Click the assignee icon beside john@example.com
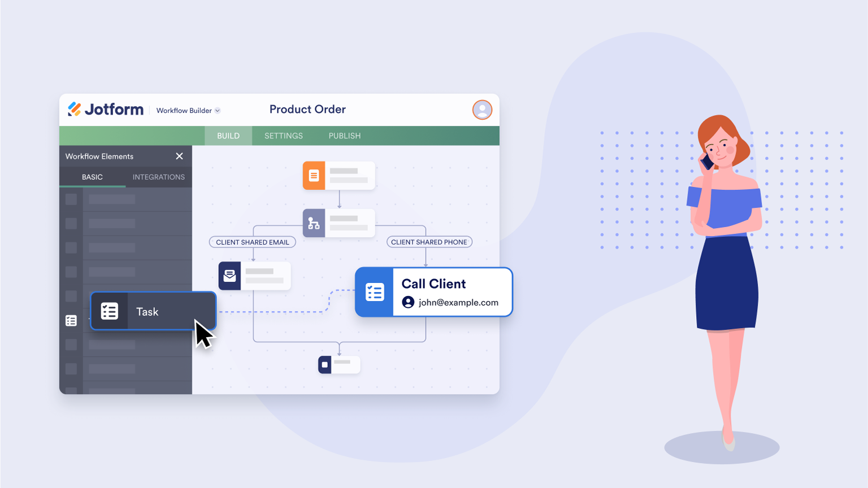 [408, 302]
